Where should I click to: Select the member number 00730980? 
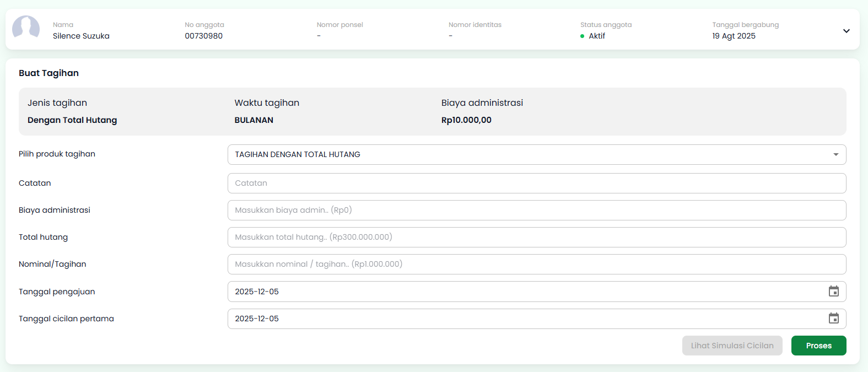(203, 36)
